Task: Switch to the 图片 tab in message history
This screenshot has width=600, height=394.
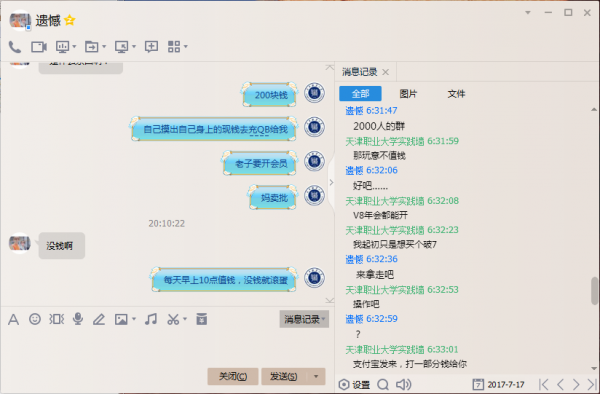Action: click(x=408, y=94)
